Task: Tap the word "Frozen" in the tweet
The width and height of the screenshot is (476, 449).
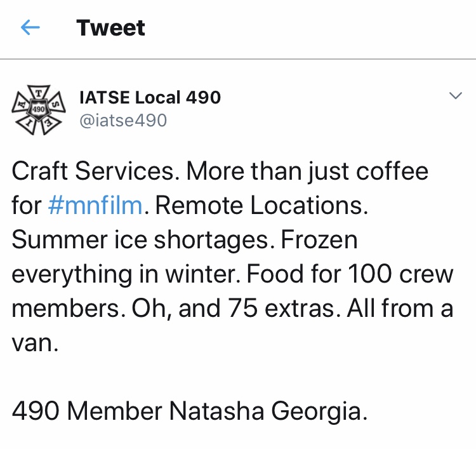Action: pos(319,240)
